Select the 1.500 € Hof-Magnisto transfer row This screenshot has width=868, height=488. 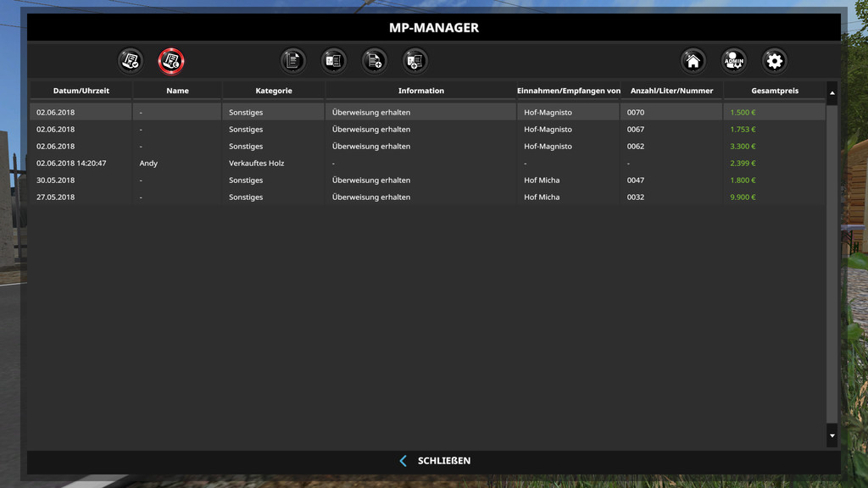424,113
